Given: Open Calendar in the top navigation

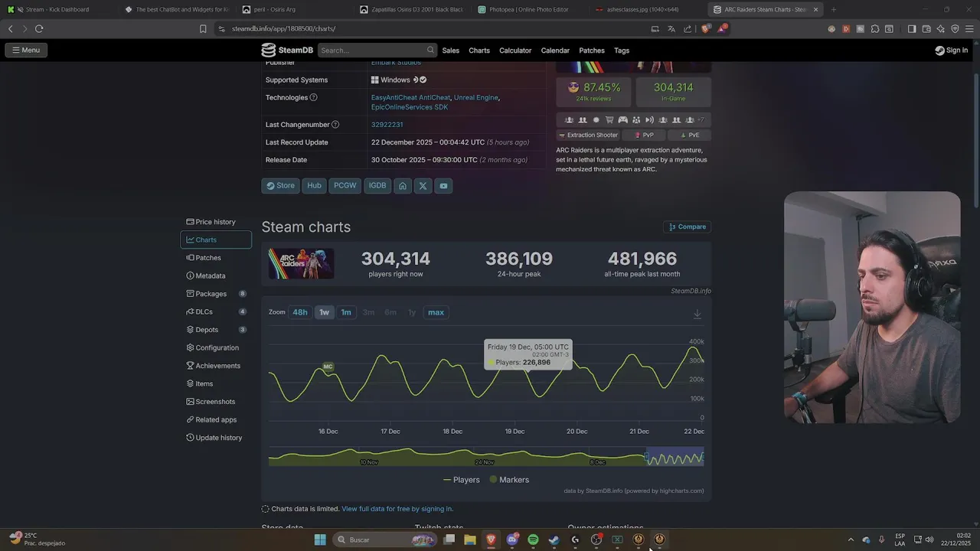Looking at the screenshot, I should pos(555,51).
